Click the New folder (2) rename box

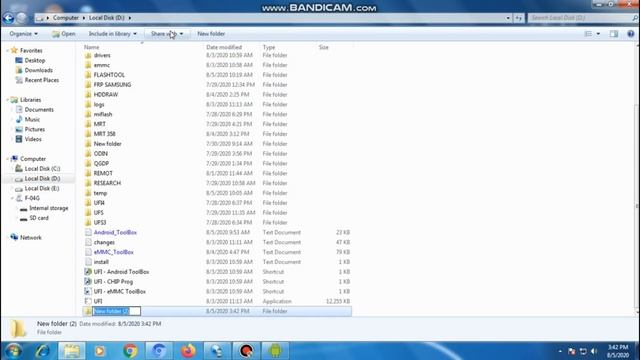tap(117, 311)
